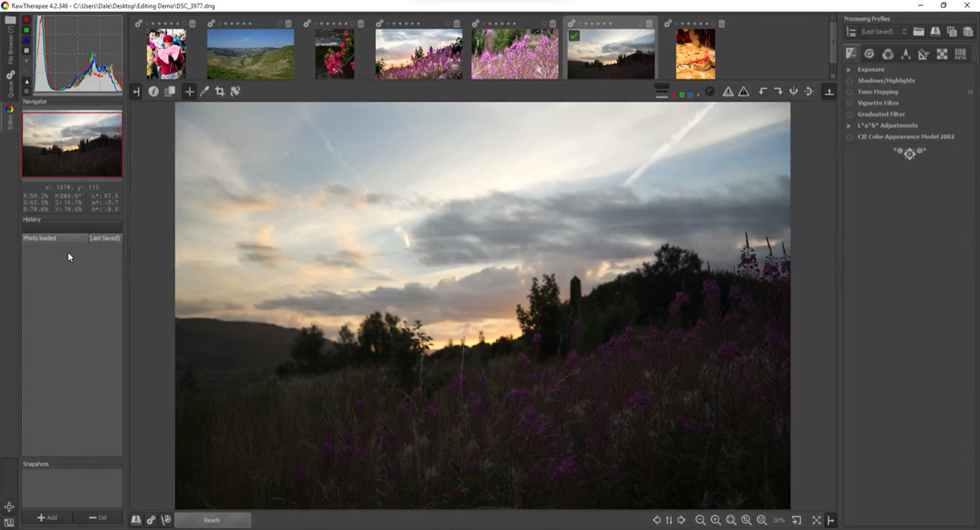980x530 pixels.
Task: Copy the processing profile to clipboard
Action: tap(952, 31)
